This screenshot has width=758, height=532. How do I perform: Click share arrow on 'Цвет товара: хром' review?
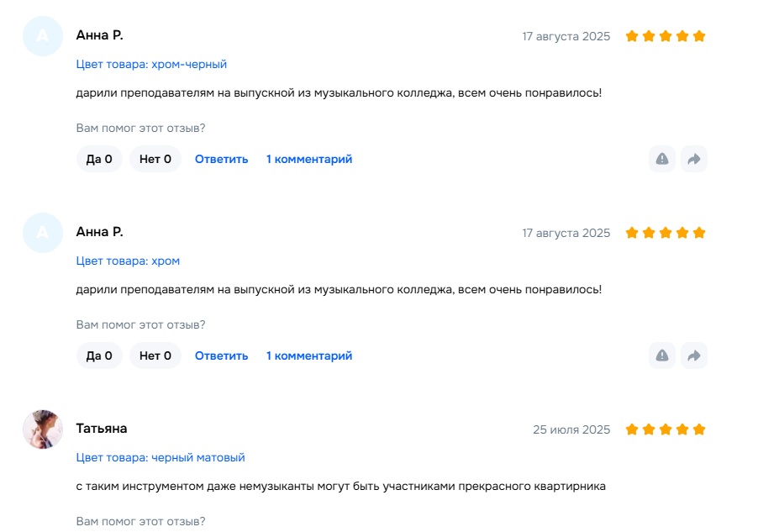(x=693, y=356)
